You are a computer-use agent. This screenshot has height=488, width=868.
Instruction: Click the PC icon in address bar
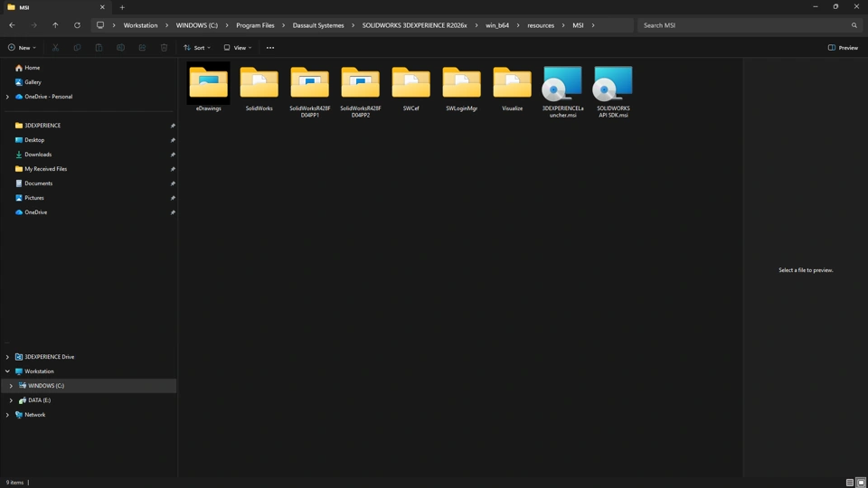[x=100, y=25]
